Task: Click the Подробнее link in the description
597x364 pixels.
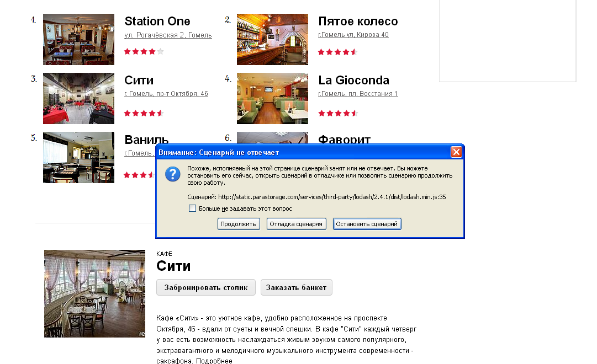Action: click(x=214, y=361)
